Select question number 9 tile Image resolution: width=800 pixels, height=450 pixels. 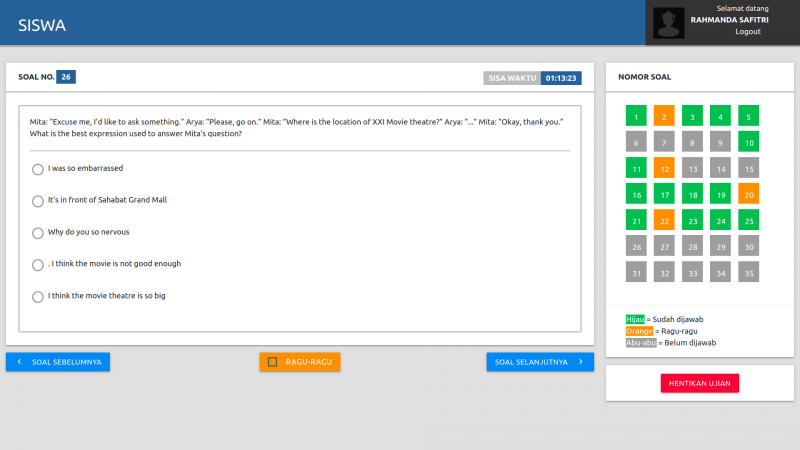(x=720, y=142)
